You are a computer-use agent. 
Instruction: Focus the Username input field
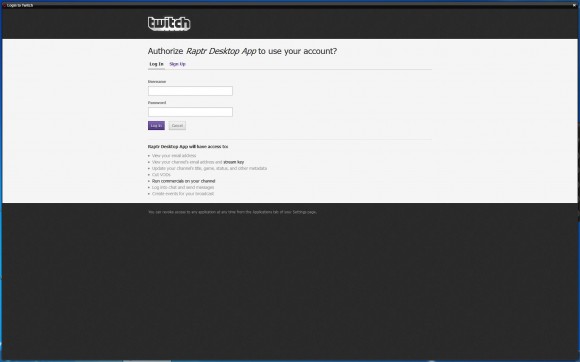(190, 91)
